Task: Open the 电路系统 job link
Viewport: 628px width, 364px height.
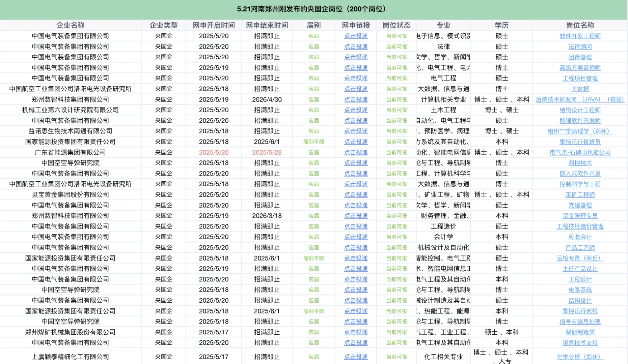Action: [580, 290]
